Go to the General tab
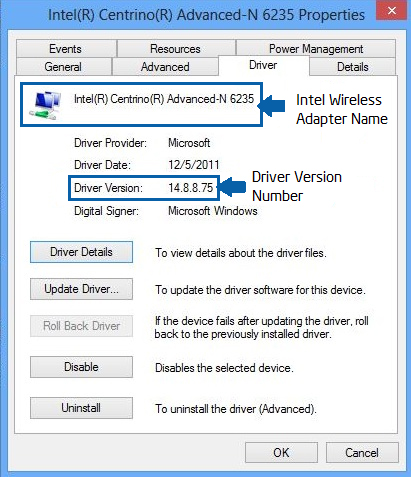The width and height of the screenshot is (411, 477). [63, 67]
